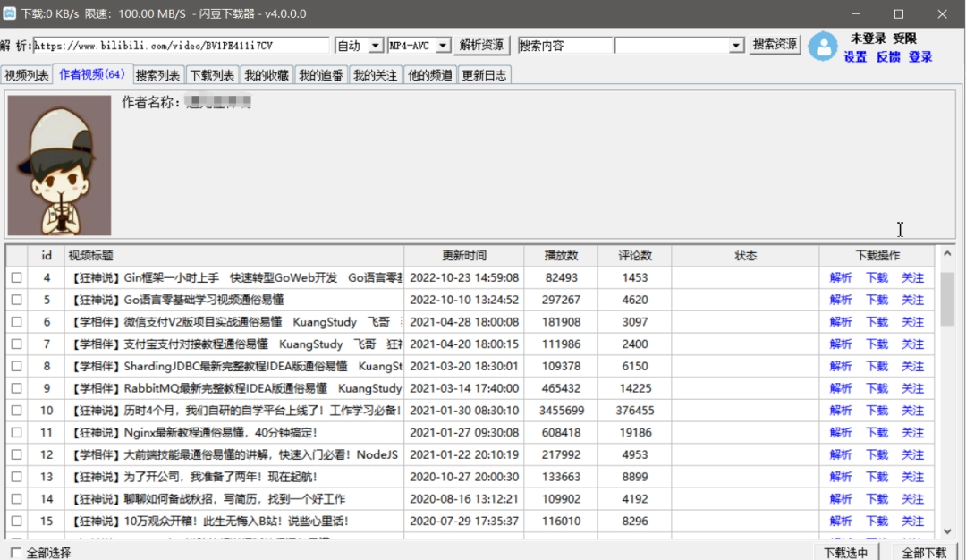Click scrollbar up arrow in video table
This screenshot has width=966, height=560.
947,254
